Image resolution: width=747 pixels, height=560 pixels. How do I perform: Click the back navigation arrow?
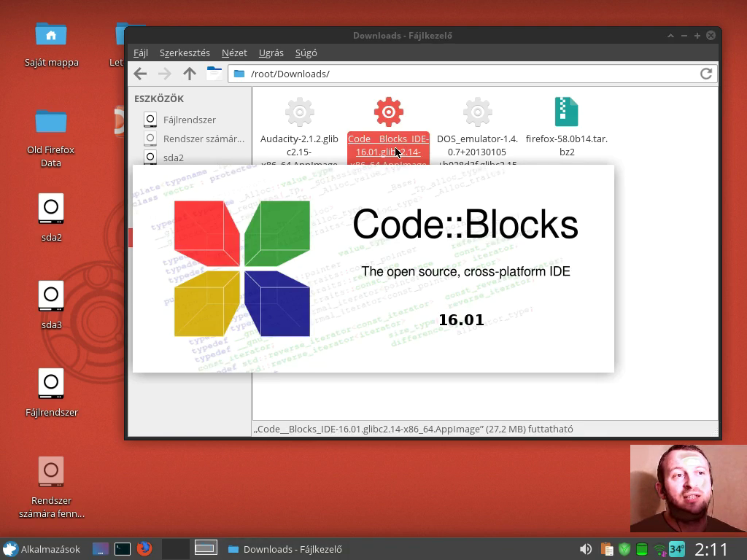click(x=140, y=74)
